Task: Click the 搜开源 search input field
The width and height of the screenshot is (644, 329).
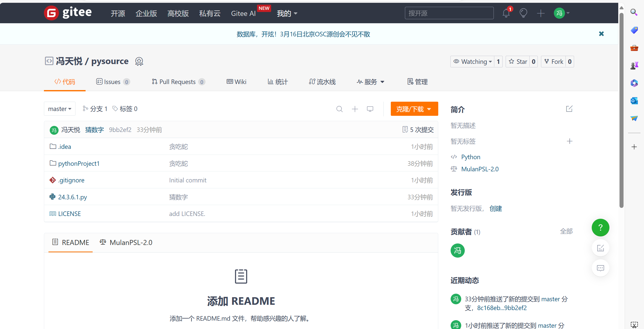Action: 449,13
